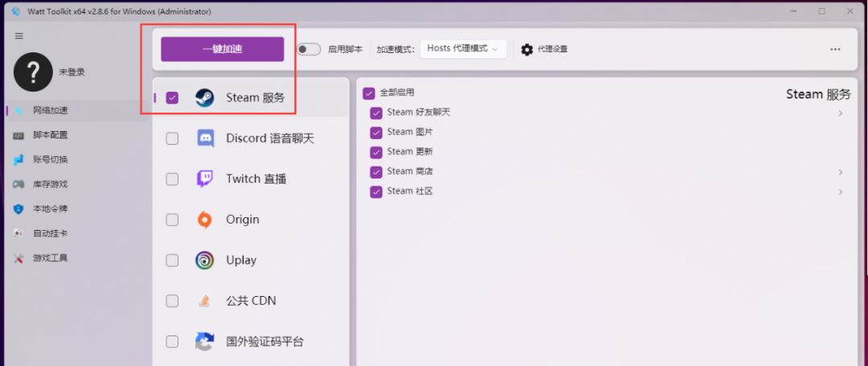
Task: Check the Origin checkbox
Action: click(x=172, y=220)
